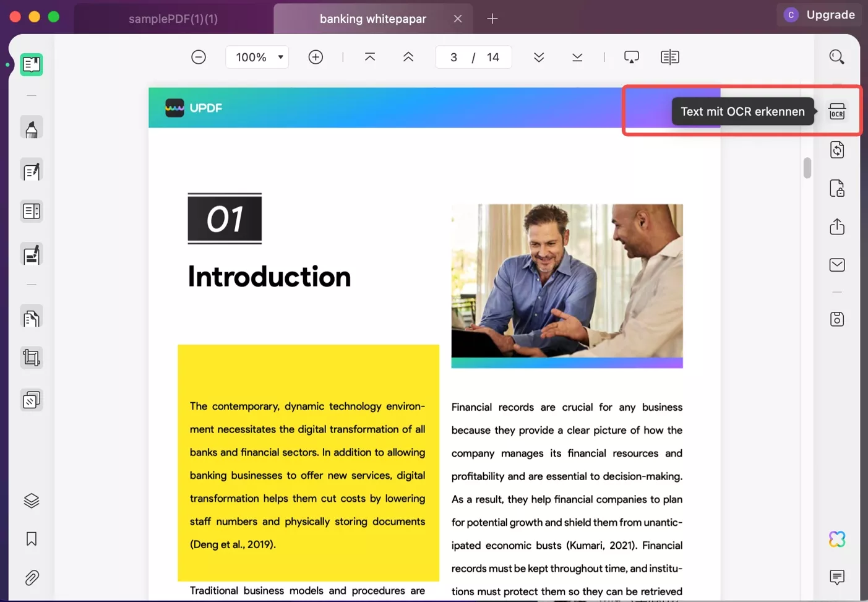Viewport: 868px width, 602px height.
Task: Click the page number field showing 3
Action: (x=453, y=56)
